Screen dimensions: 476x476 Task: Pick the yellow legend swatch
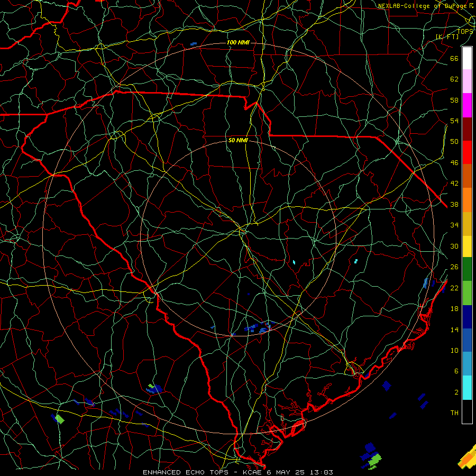(x=467, y=246)
